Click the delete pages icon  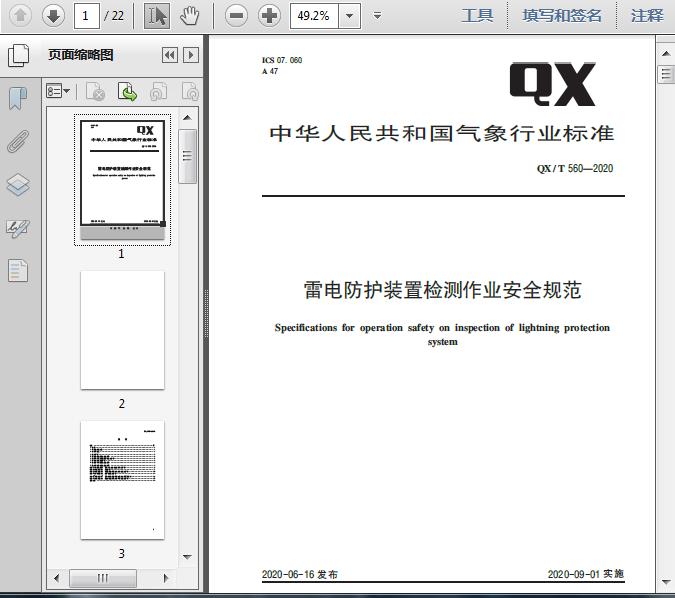(x=96, y=91)
